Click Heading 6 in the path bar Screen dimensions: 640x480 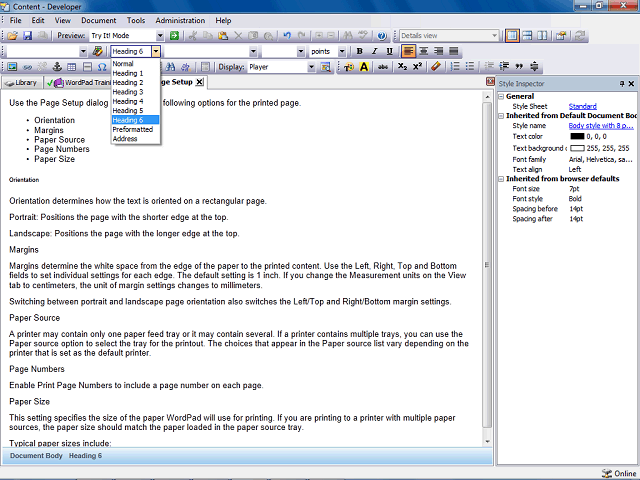tap(85, 456)
